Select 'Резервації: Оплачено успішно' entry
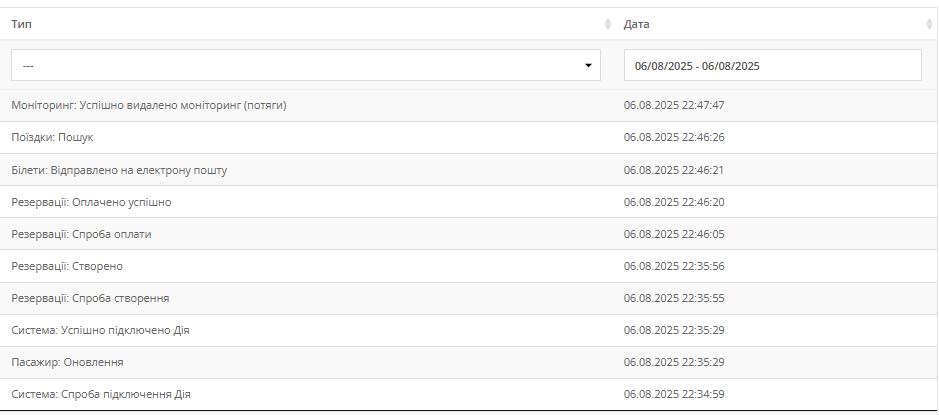 (x=91, y=202)
